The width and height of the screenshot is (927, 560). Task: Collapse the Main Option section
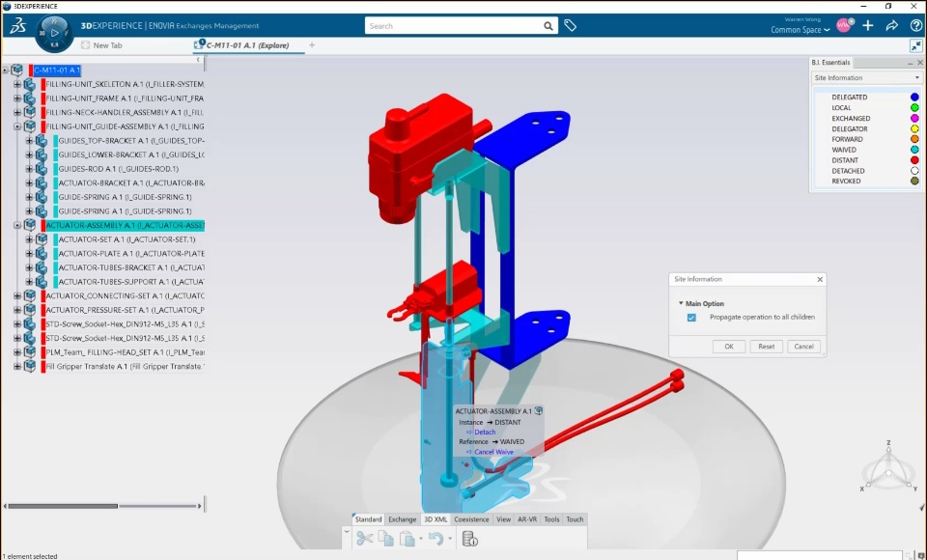tap(681, 303)
